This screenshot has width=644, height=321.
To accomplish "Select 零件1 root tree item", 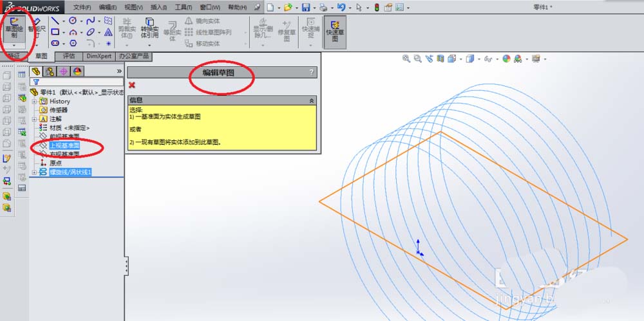I will (77, 93).
